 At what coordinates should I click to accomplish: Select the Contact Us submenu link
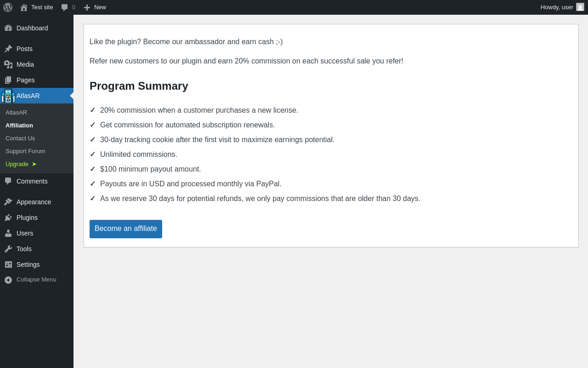(20, 138)
